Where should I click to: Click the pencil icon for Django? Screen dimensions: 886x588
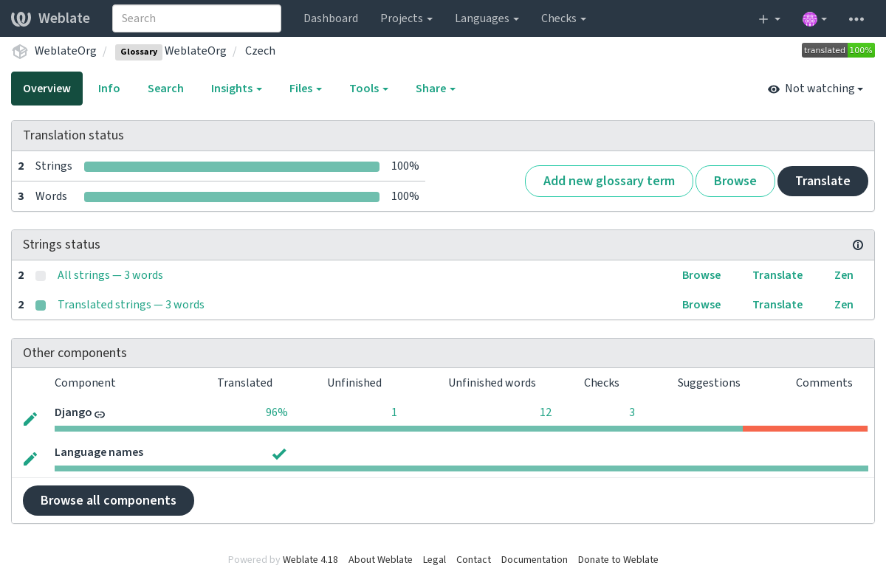[30, 419]
